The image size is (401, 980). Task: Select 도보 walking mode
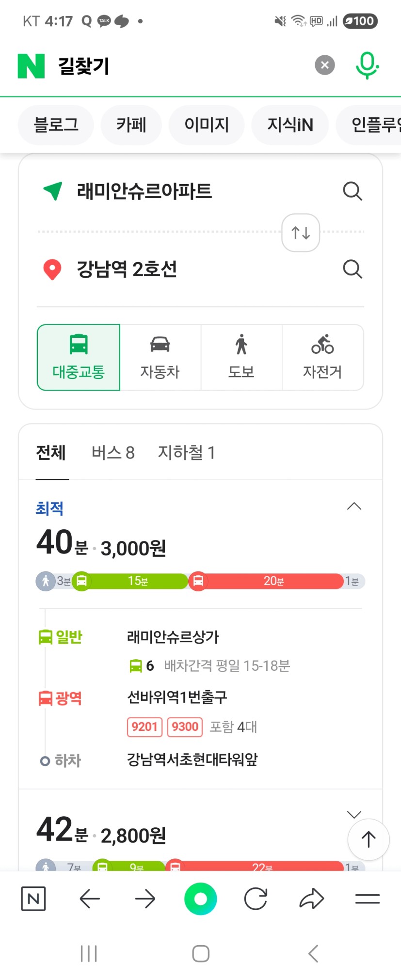[x=241, y=357]
